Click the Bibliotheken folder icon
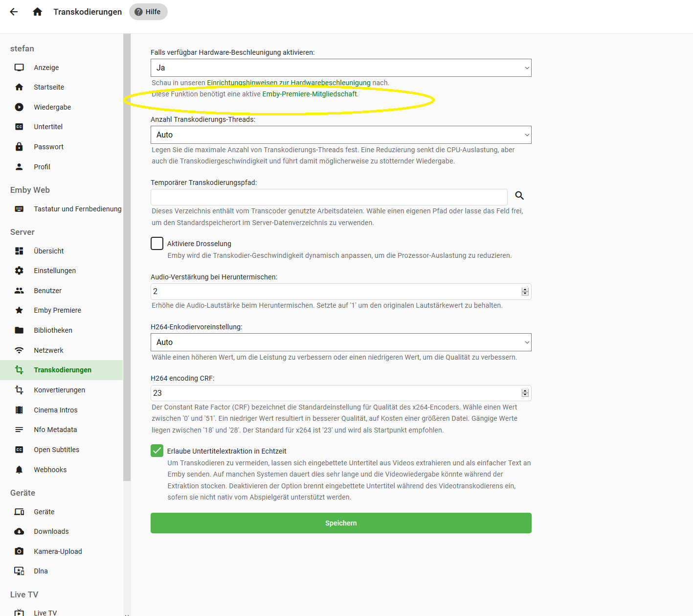This screenshot has width=693, height=616. point(19,330)
